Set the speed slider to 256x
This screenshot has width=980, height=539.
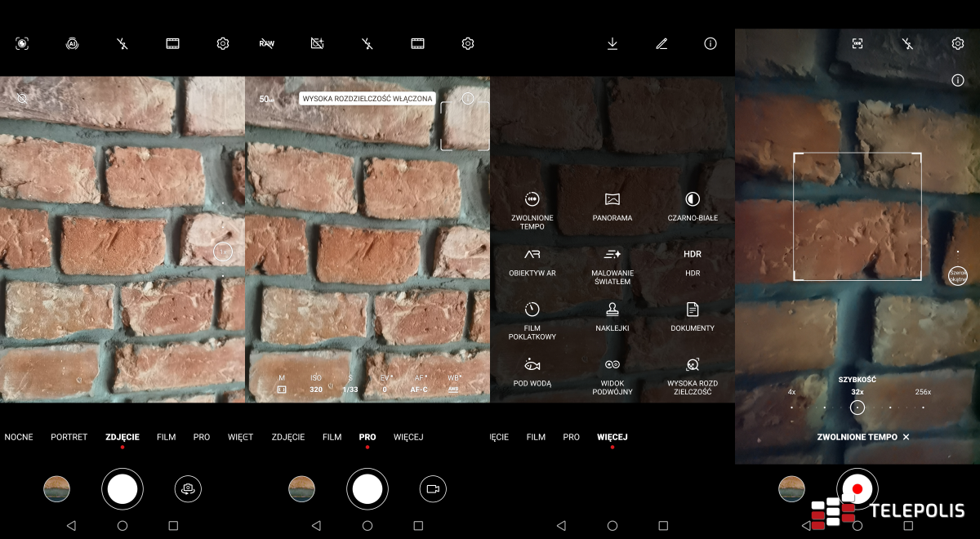click(x=923, y=392)
